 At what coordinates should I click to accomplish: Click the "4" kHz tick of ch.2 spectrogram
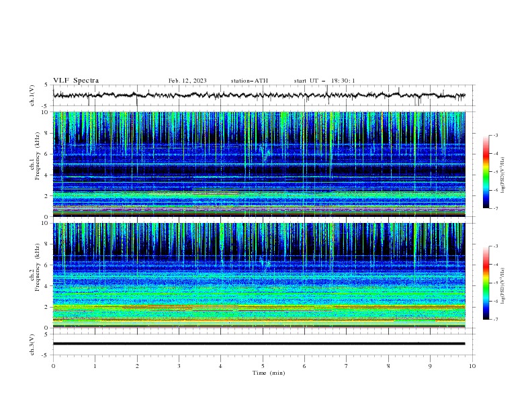[47, 286]
